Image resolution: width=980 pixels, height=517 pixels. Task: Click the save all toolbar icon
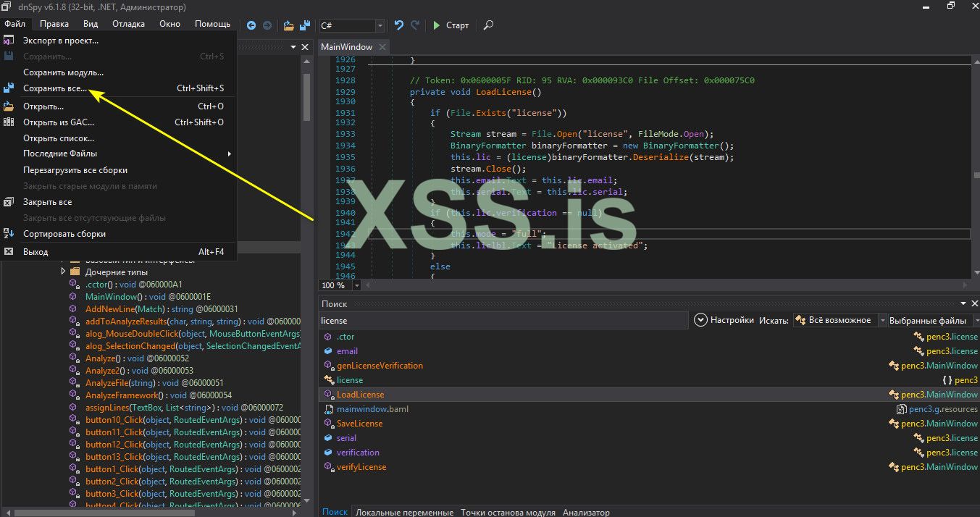pyautogui.click(x=305, y=25)
